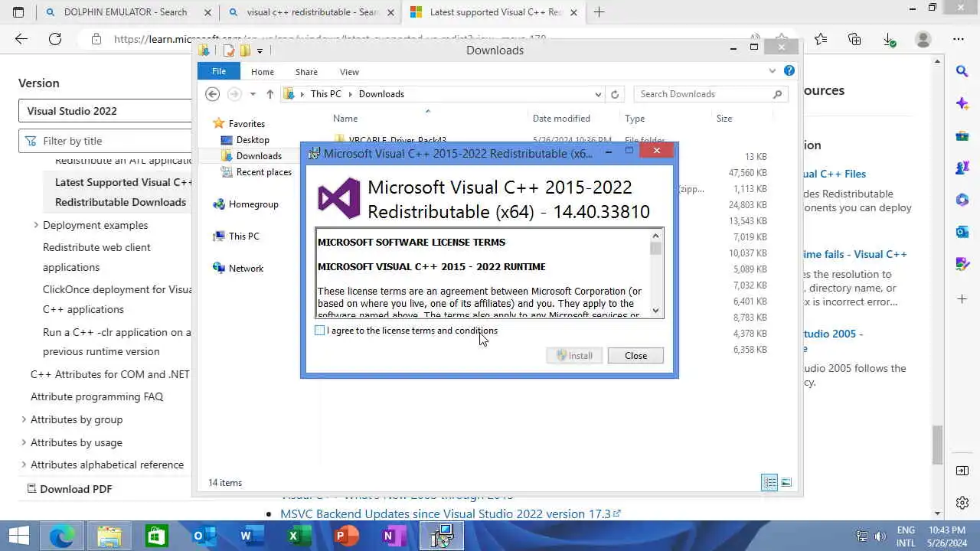The image size is (980, 551).
Task: Go back in Explorer navigation
Action: tap(213, 94)
